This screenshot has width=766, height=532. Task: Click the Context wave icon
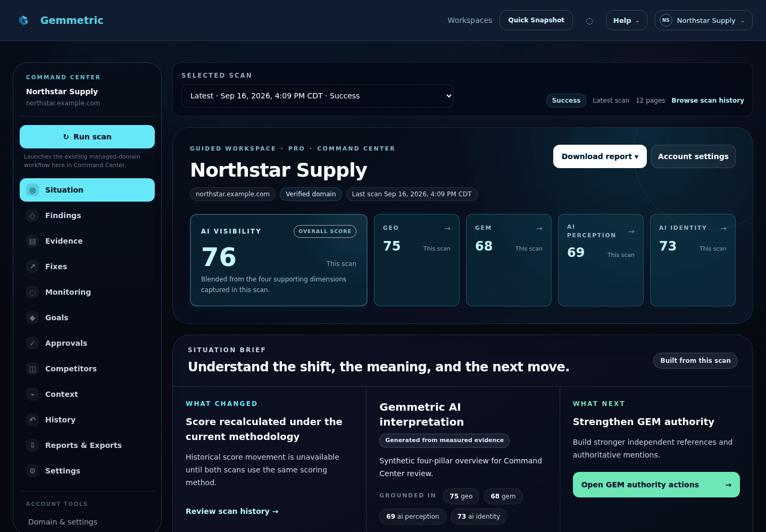tap(32, 394)
